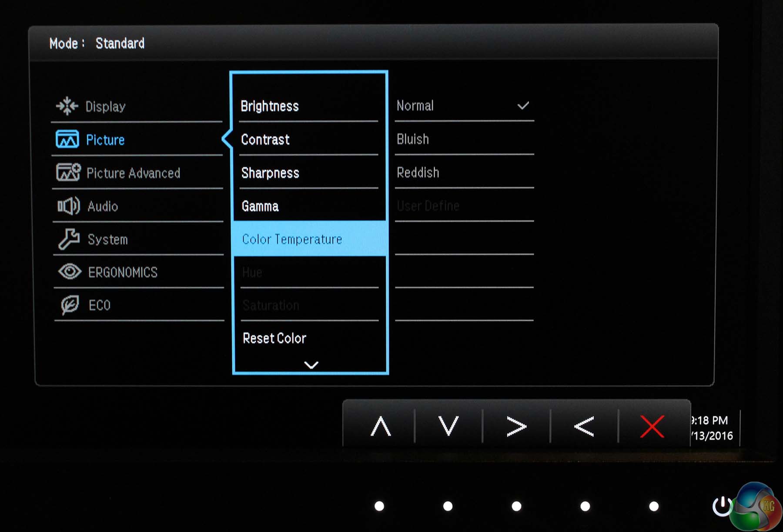The width and height of the screenshot is (783, 532).
Task: Select User Define color temperature
Action: click(x=465, y=206)
